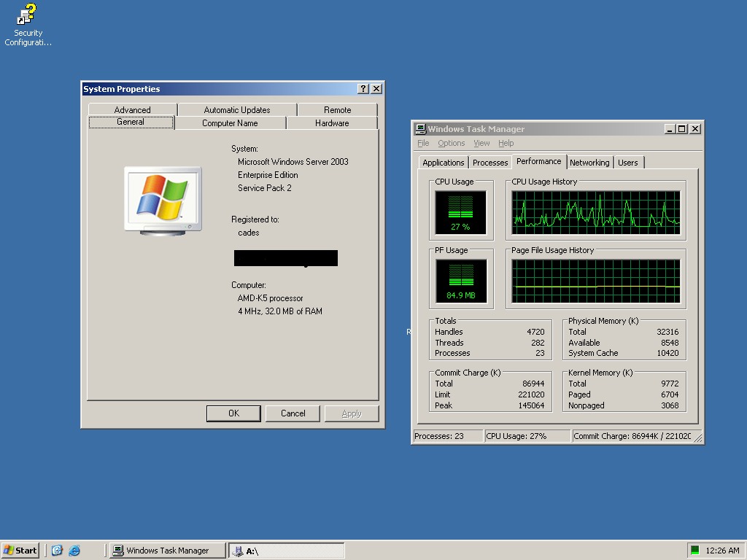Click Kernel Memory Total value 9772
Viewport: 747px width, 560px height.
coord(670,384)
